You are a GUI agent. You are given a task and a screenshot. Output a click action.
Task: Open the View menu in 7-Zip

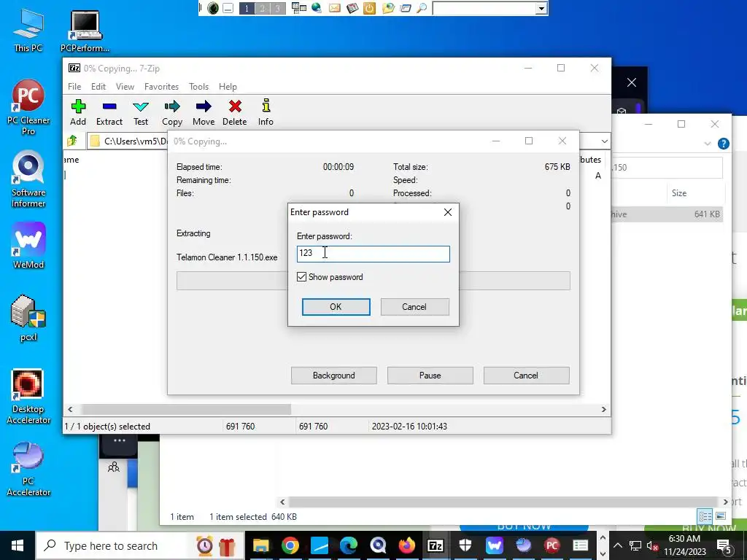tap(125, 87)
